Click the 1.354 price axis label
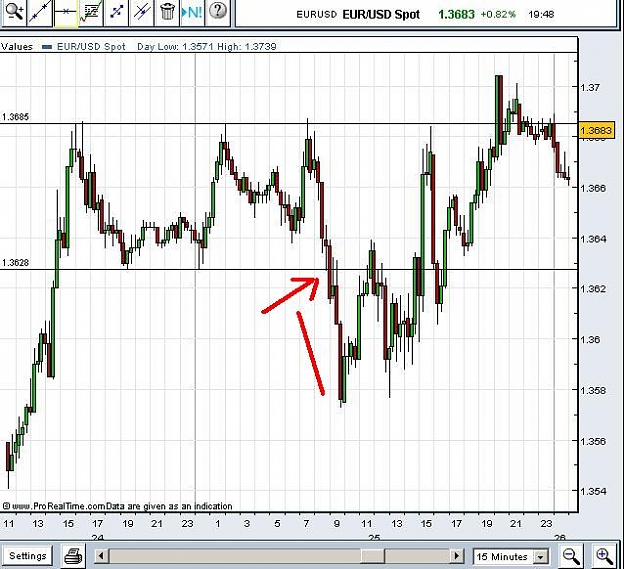625x569 pixels. click(594, 491)
